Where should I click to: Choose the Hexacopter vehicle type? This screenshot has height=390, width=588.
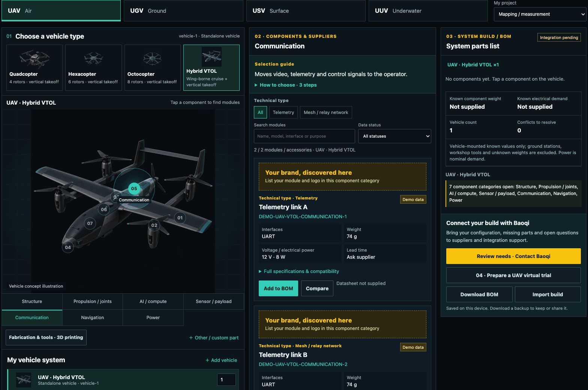(x=93, y=67)
